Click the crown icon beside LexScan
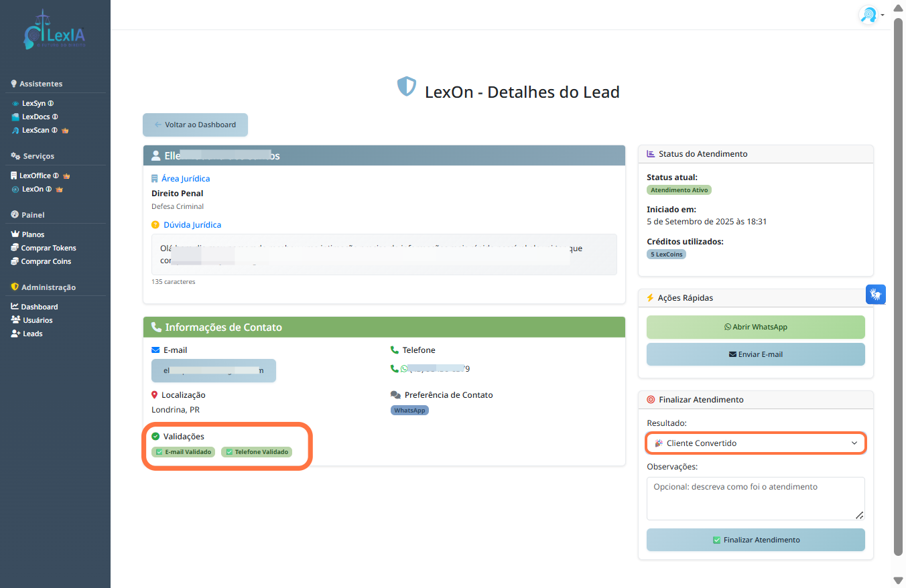The height and width of the screenshot is (588, 906). click(65, 131)
